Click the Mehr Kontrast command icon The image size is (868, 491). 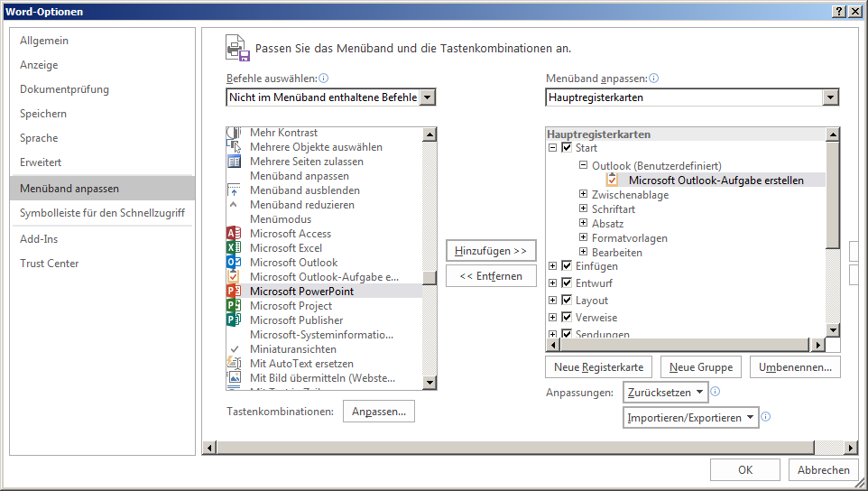coord(235,133)
